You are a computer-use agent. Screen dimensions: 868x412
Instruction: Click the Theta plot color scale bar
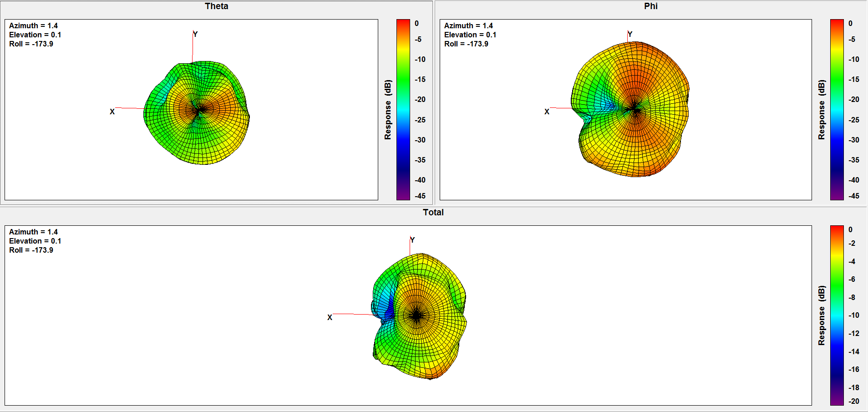coord(403,110)
